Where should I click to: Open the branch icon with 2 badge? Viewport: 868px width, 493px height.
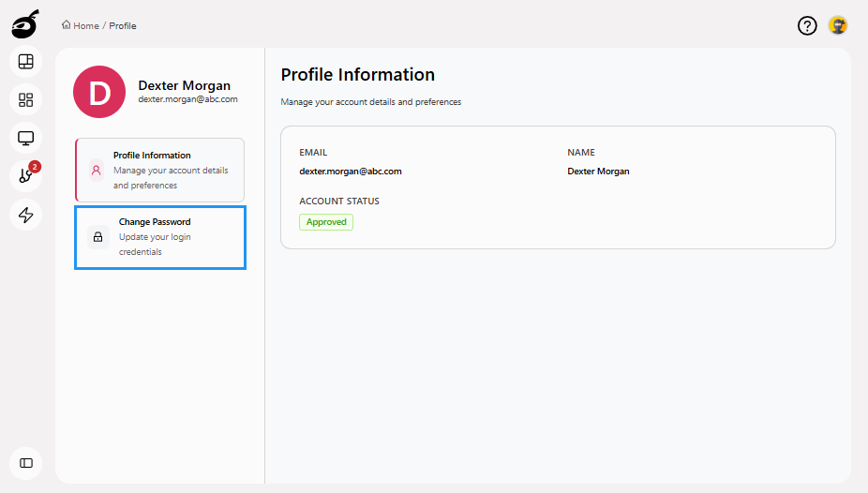click(26, 176)
